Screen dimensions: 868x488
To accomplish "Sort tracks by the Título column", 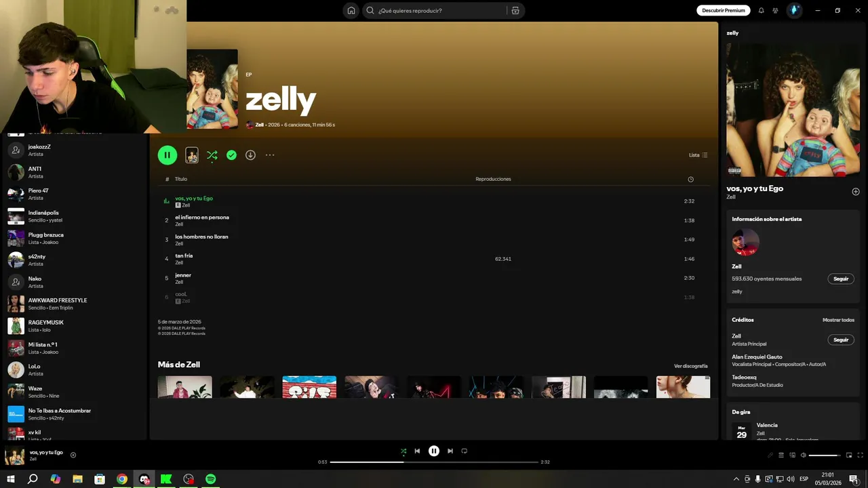I will point(181,179).
